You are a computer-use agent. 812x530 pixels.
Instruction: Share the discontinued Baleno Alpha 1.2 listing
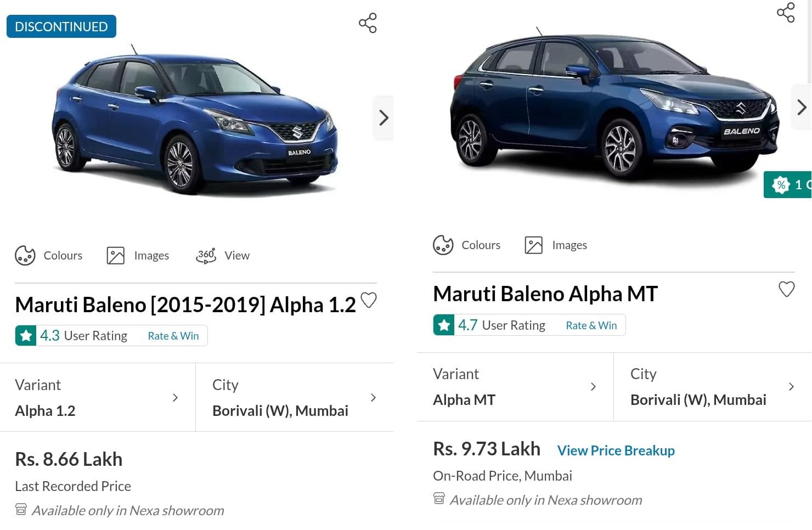pos(368,23)
